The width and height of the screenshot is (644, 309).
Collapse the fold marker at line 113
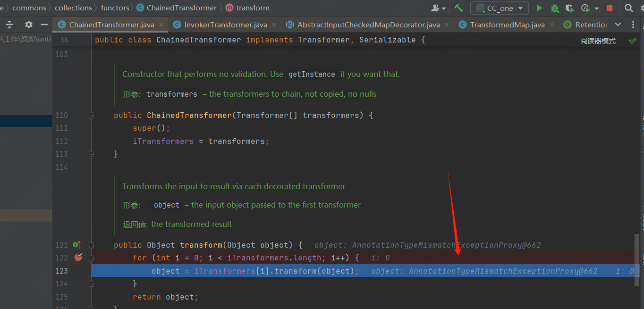[x=91, y=154]
